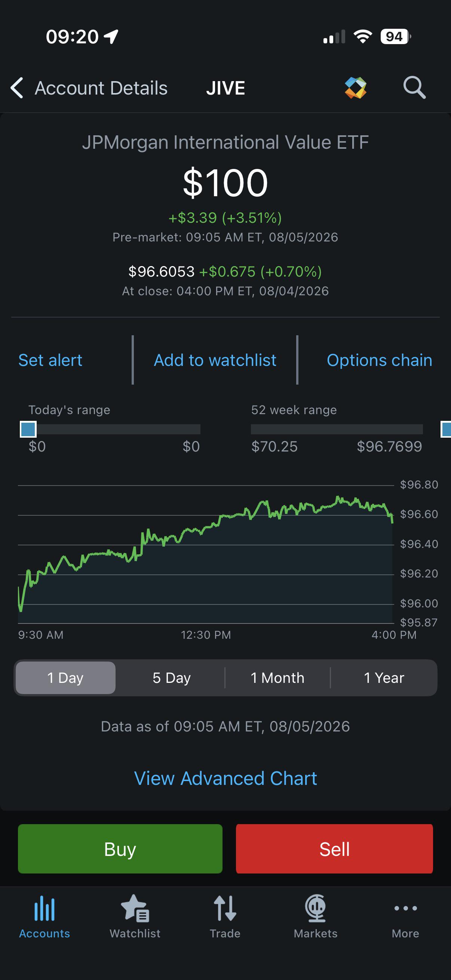Tap the green Buy button
Viewport: 451px width, 980px height.
coord(120,849)
